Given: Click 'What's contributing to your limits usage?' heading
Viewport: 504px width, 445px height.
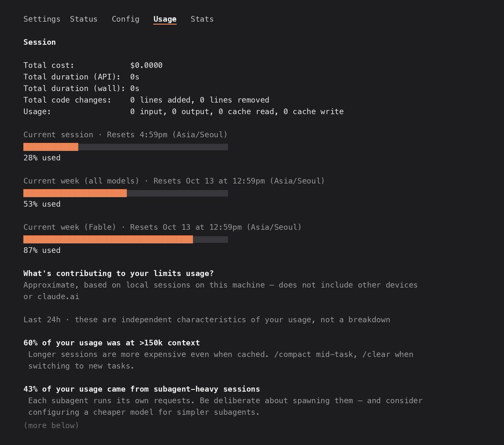Looking at the screenshot, I should [x=118, y=273].
